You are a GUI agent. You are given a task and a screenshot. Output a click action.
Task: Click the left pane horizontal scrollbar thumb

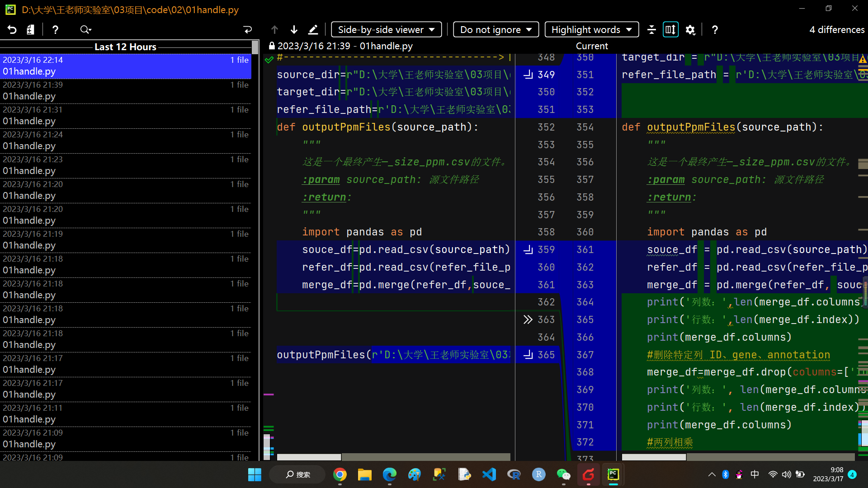click(x=309, y=457)
